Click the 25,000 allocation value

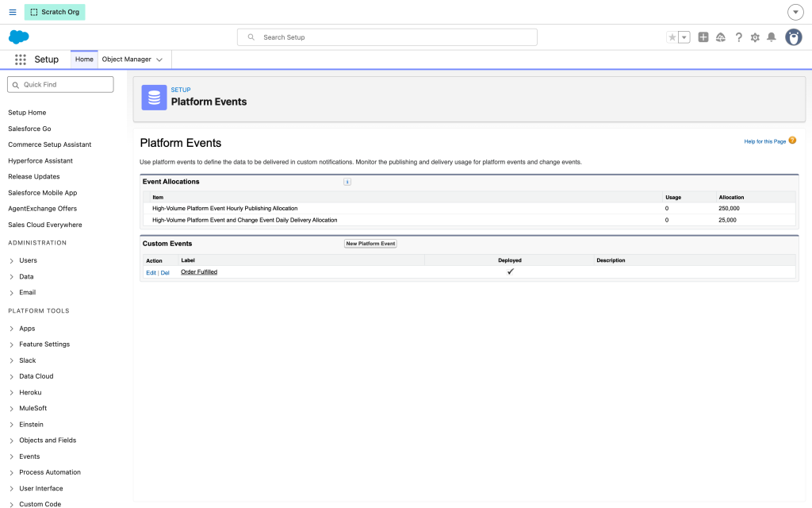[x=727, y=221]
